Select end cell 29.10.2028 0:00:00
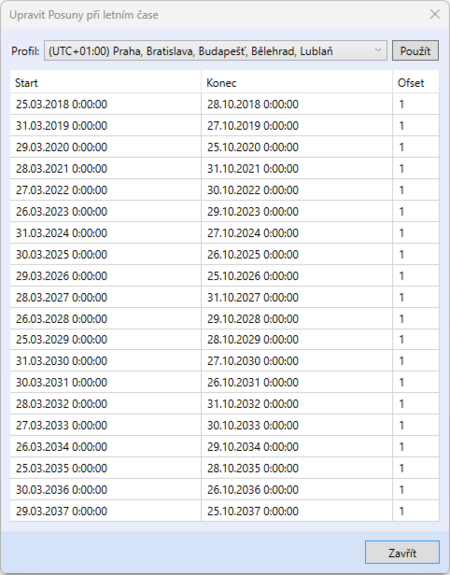 coord(297,318)
